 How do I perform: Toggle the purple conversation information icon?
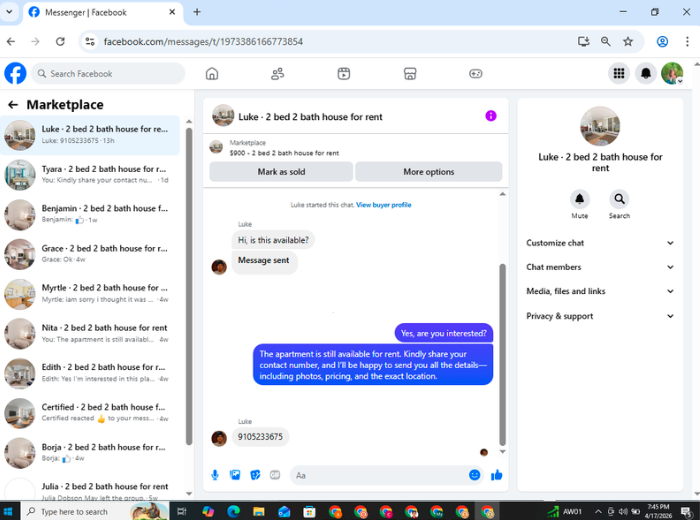(491, 116)
